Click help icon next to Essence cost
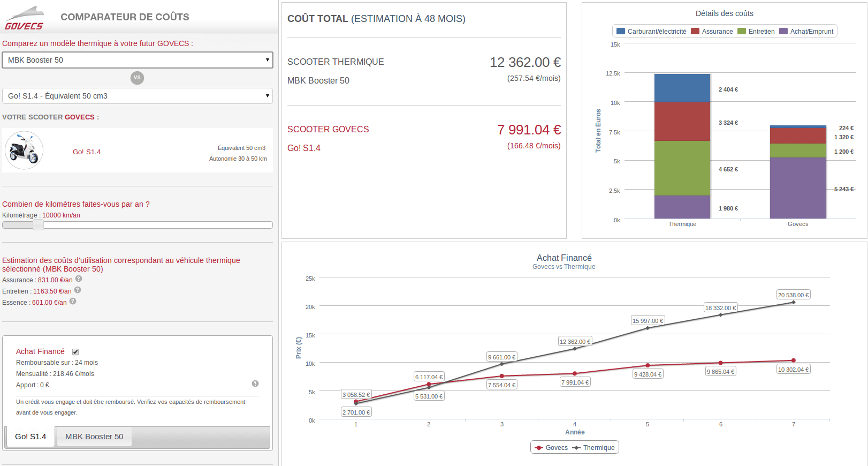The image size is (868, 466). click(73, 302)
